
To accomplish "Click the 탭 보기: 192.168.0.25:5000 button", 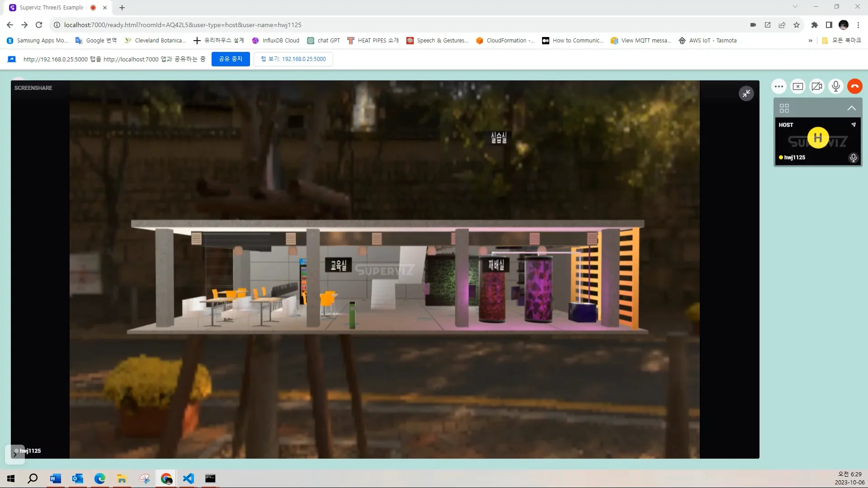I will click(x=293, y=59).
